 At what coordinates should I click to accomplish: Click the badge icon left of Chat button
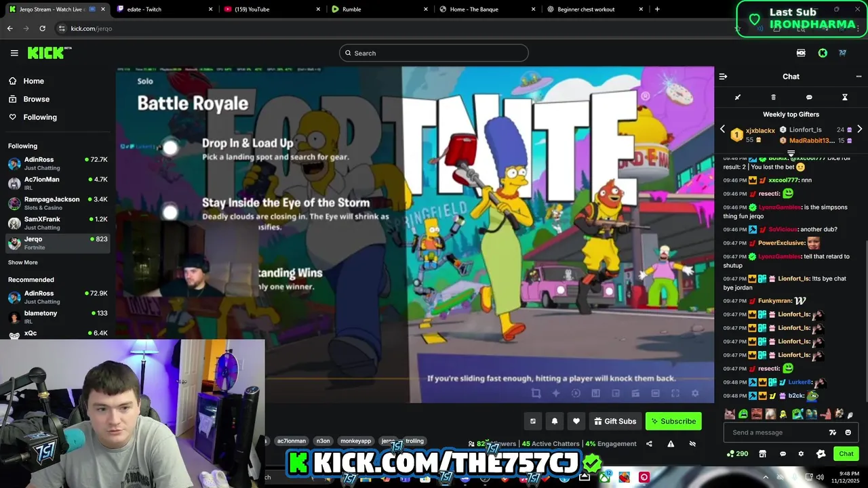point(821,453)
